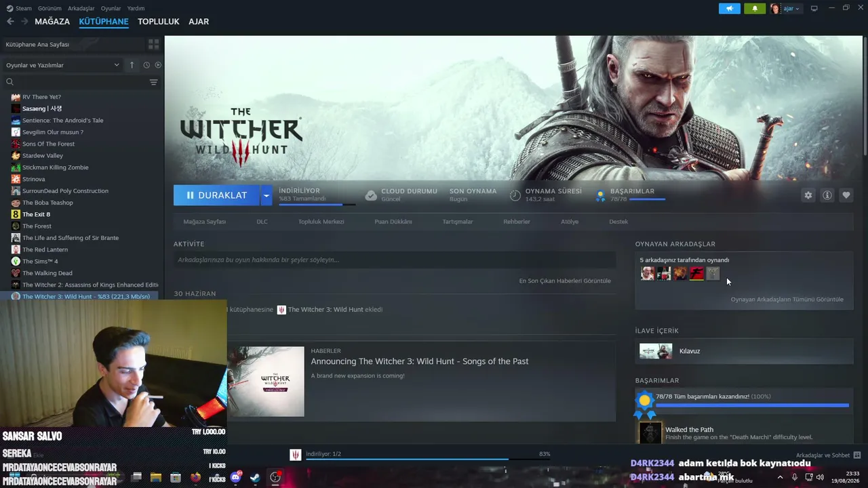Viewport: 868px width, 488px height.
Task: Open the Oyunlar menu
Action: point(111,8)
